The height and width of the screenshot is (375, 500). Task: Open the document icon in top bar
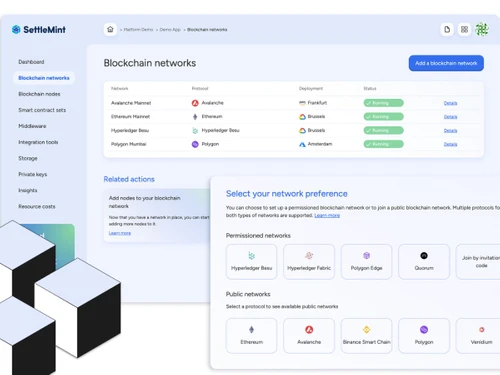(x=447, y=30)
